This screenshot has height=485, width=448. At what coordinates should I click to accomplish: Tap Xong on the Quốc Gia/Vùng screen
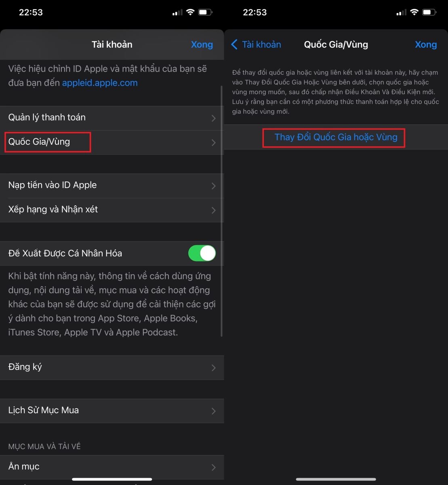426,44
